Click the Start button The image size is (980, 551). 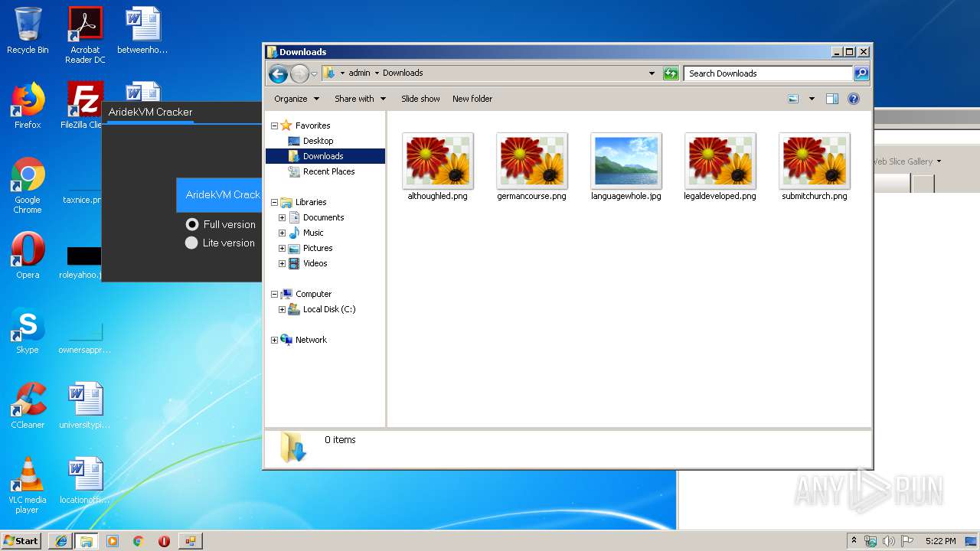pos(21,541)
